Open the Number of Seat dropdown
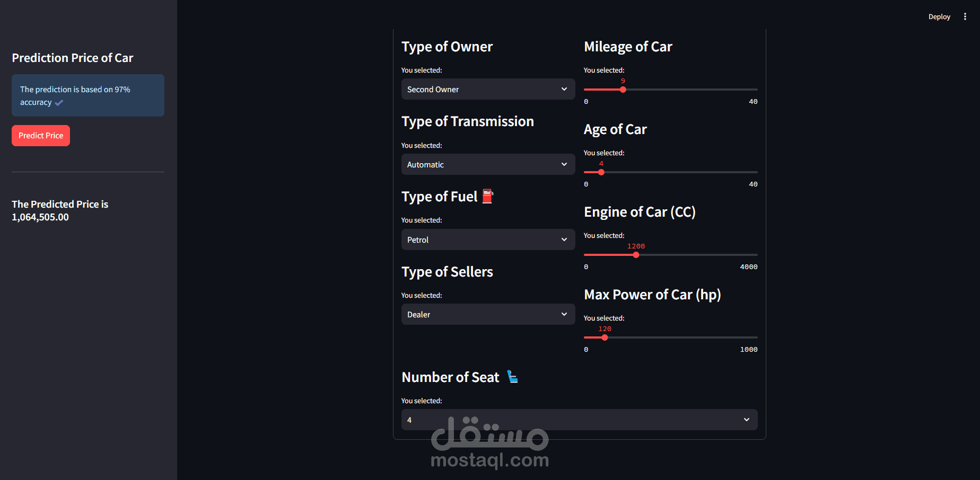The height and width of the screenshot is (480, 980). coord(579,420)
